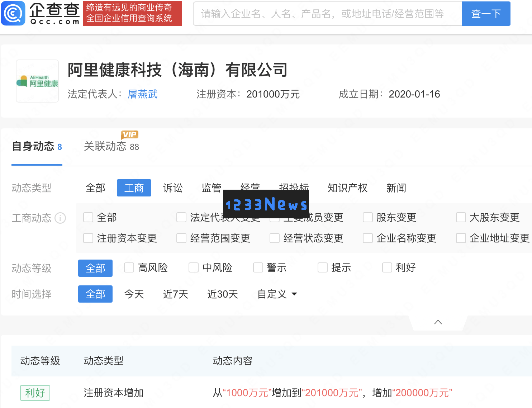Image resolution: width=532 pixels, height=408 pixels.
Task: Select the 工商 type filter
Action: [134, 188]
